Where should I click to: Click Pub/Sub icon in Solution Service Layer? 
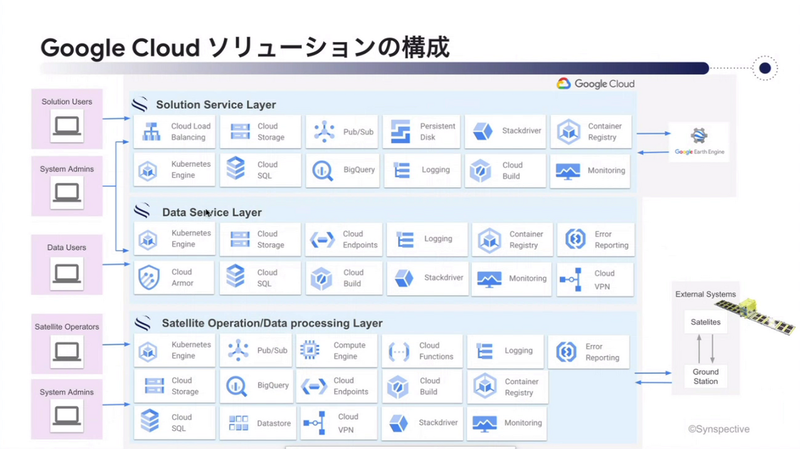click(x=324, y=132)
